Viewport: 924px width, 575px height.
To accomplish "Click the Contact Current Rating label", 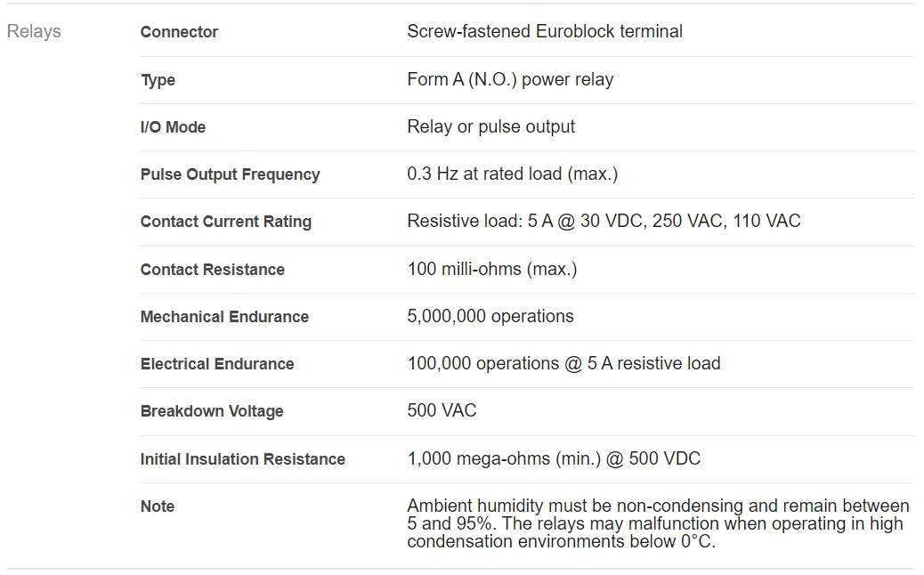I will [x=225, y=222].
